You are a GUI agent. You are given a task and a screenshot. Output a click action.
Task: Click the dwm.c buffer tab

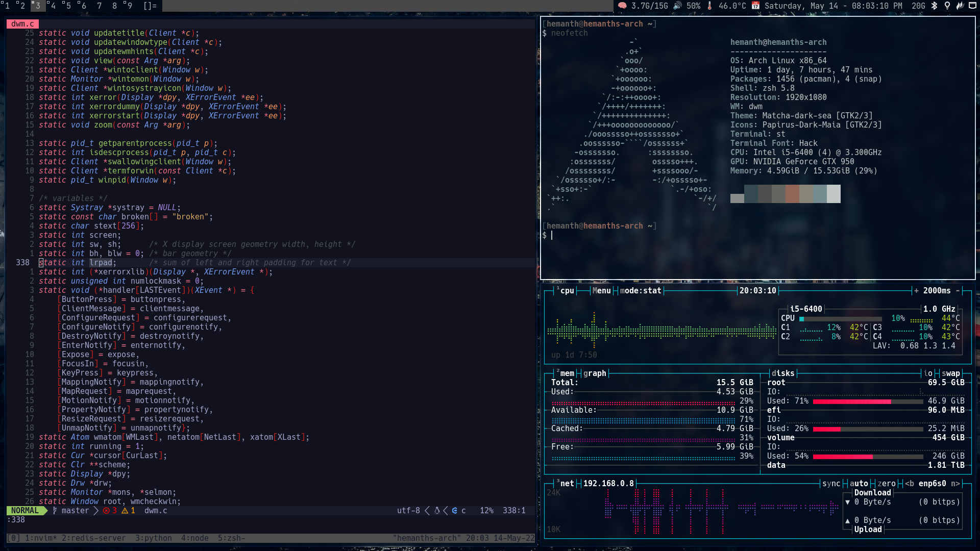pyautogui.click(x=22, y=24)
